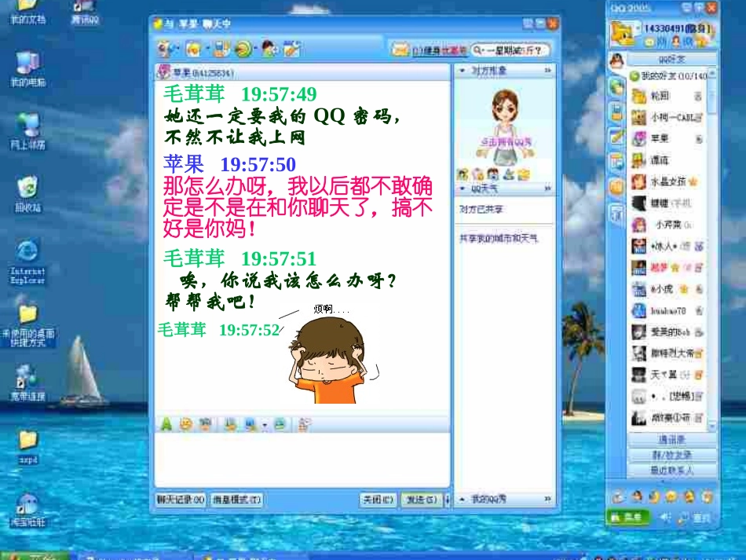746x560 pixels.
Task: Click the mail envelope icon in chat header
Action: click(x=400, y=49)
